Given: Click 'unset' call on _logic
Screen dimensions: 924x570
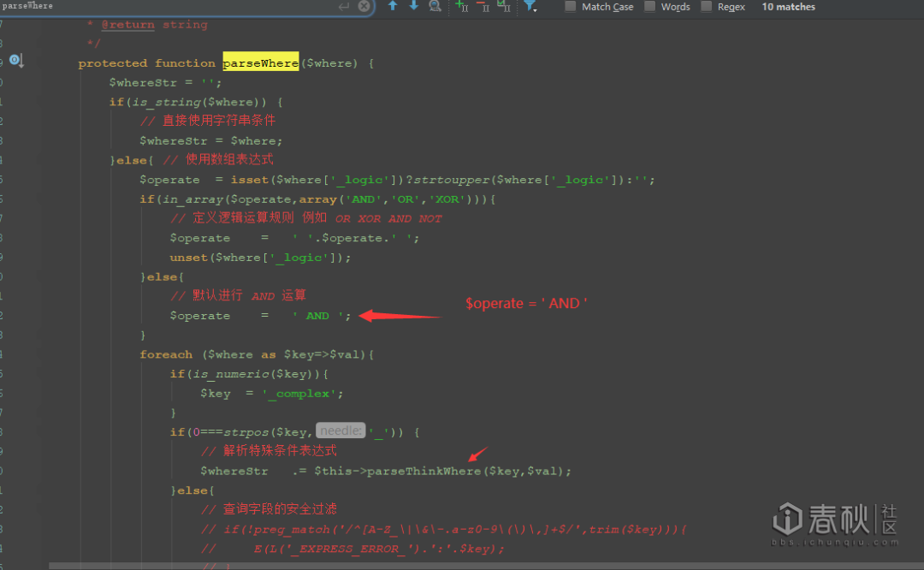Looking at the screenshot, I should (x=188, y=258).
